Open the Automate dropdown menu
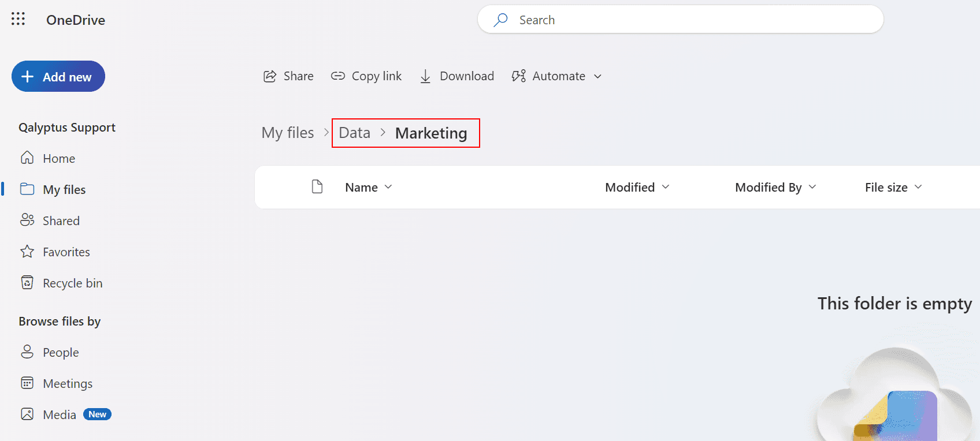 557,76
